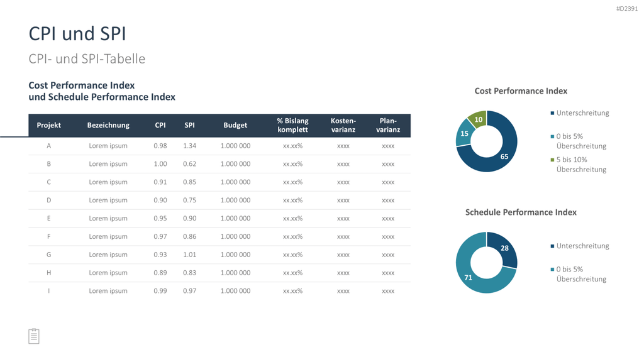This screenshot has width=644, height=362.
Task: Select project cell 'F'
Action: (49, 236)
